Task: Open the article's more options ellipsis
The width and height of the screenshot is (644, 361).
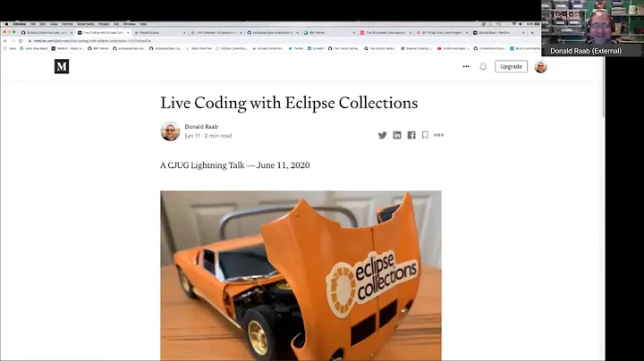Action: (x=438, y=135)
